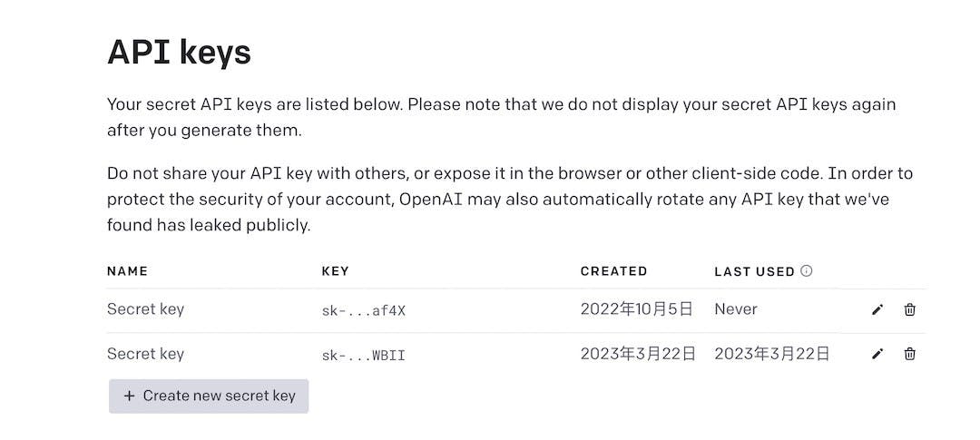980x440 pixels.
Task: Click the API keys page heading
Action: (x=179, y=52)
